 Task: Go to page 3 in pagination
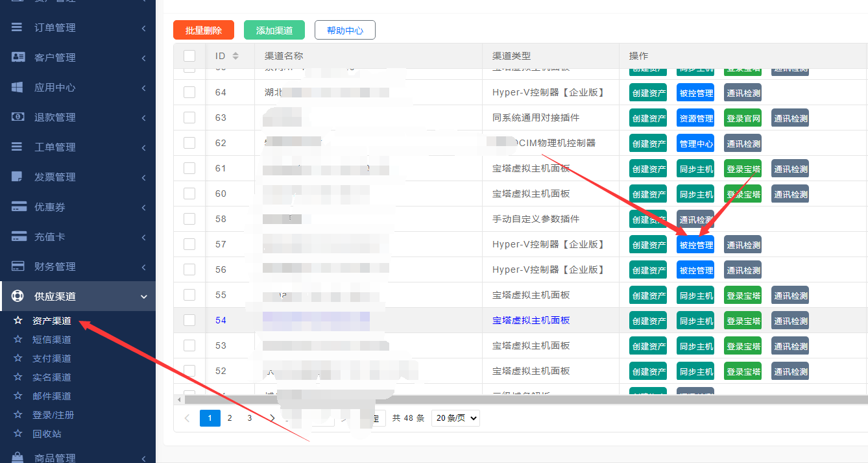click(x=250, y=418)
